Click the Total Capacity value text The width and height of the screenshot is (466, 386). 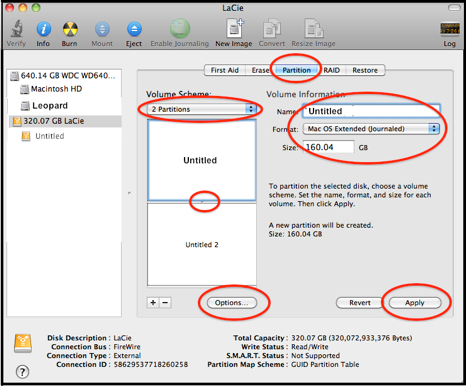tap(352, 338)
